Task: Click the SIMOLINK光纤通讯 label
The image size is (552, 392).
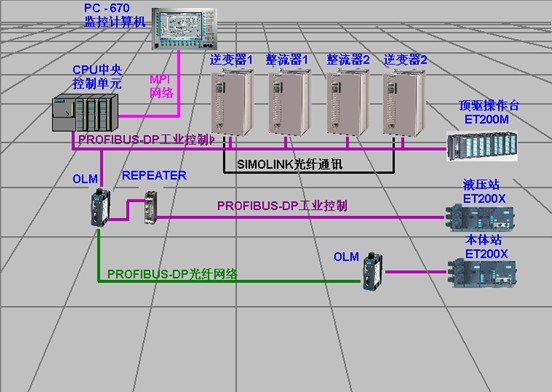Action: 289,164
